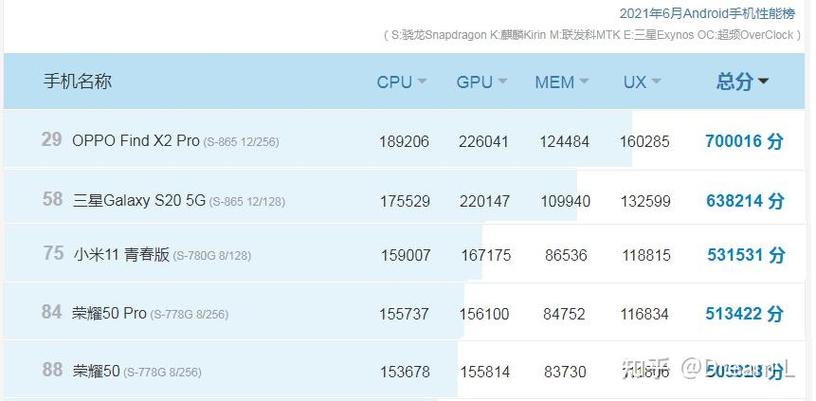Click the 531531 分 total score

click(746, 255)
